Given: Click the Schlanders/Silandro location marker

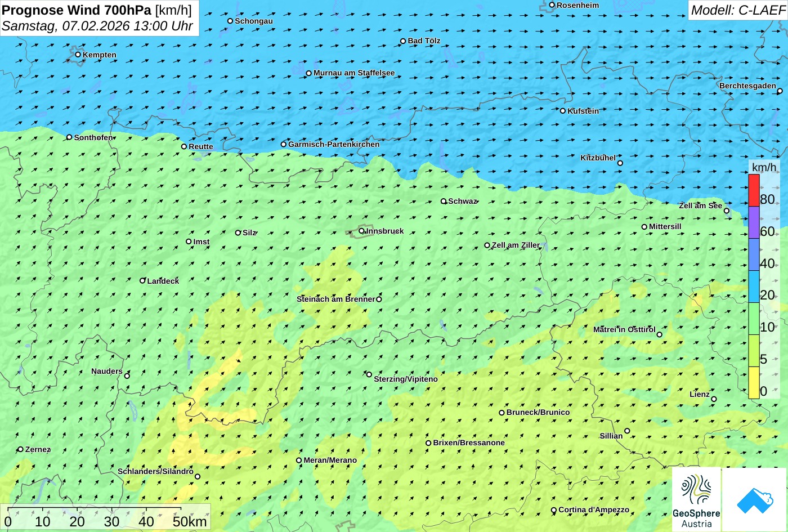Looking at the screenshot, I should coord(198,477).
